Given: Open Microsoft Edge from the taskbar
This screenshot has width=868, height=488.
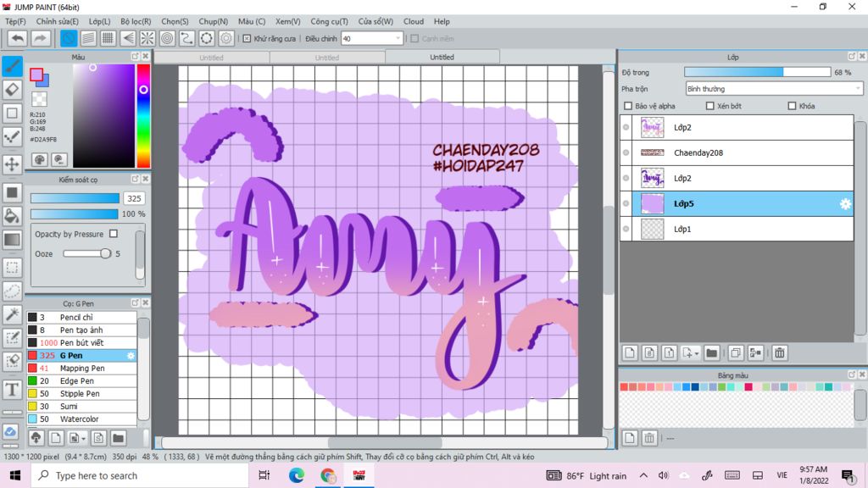Looking at the screenshot, I should tap(296, 475).
